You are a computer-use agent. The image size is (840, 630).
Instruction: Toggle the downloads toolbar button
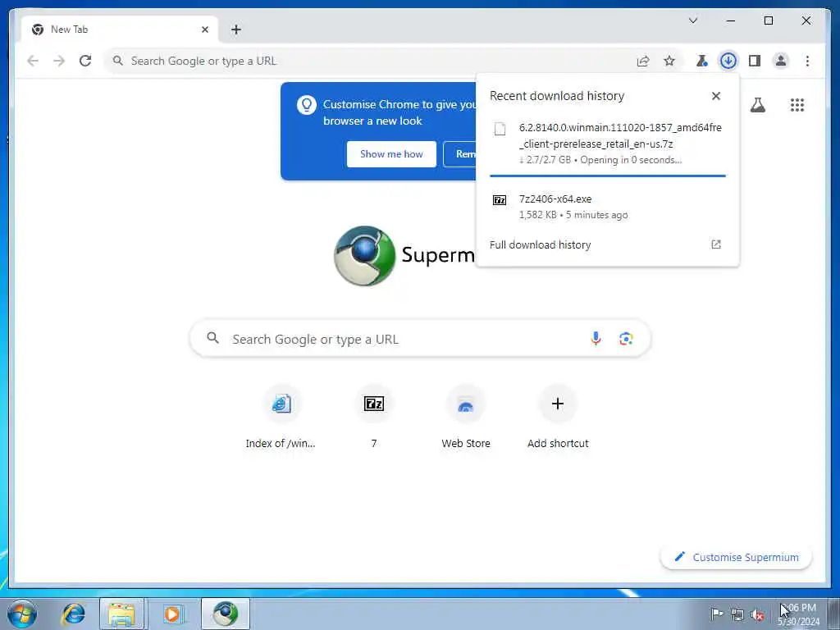pos(728,61)
